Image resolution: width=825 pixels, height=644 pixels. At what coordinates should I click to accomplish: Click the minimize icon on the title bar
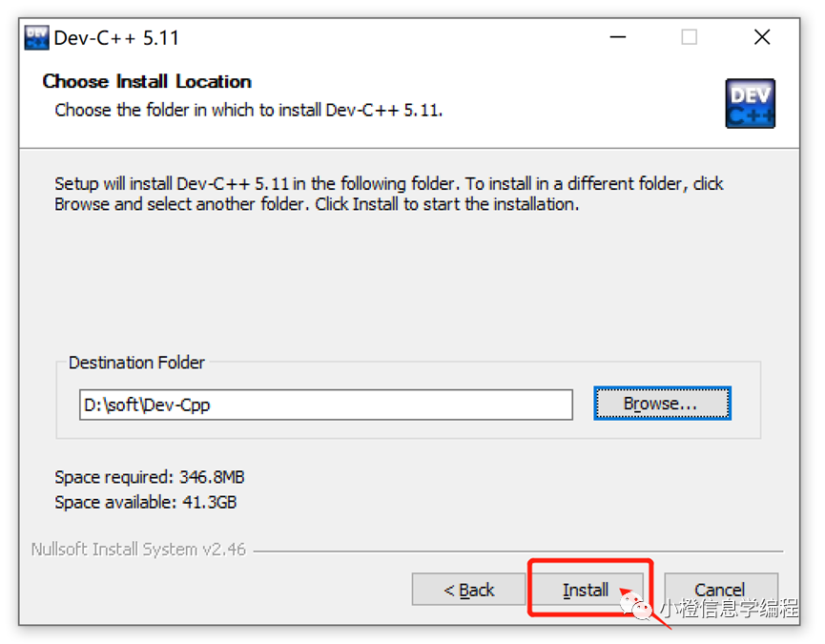click(618, 36)
